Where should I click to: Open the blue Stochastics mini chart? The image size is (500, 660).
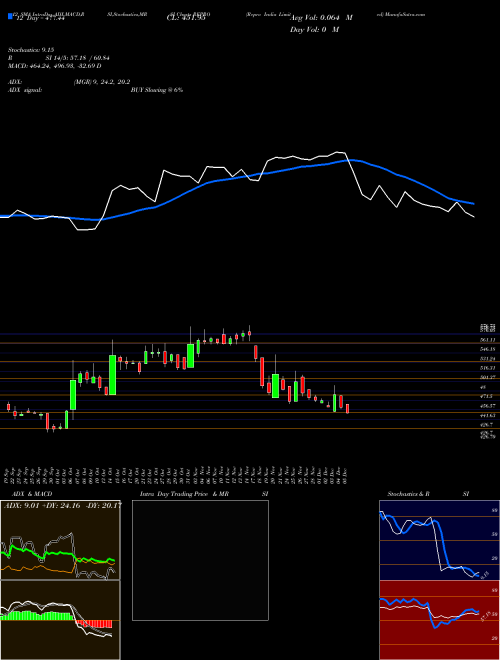pos(439,540)
